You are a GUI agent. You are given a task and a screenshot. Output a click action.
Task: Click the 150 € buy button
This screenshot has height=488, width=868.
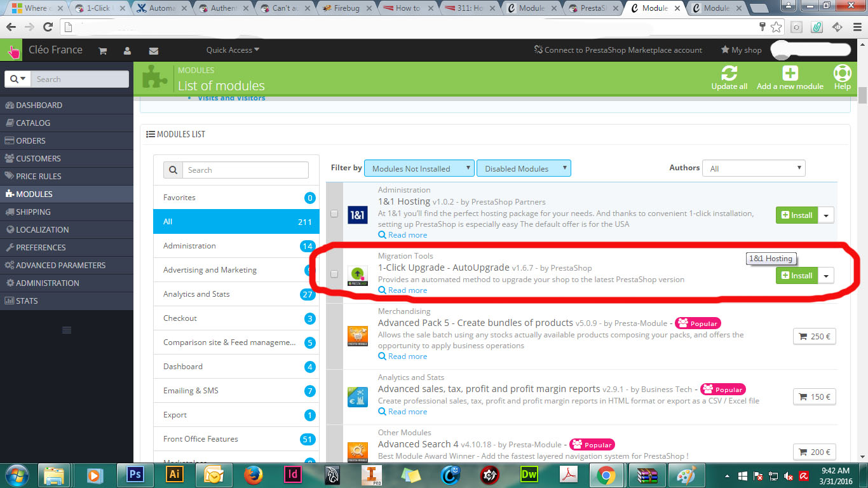[815, 397]
